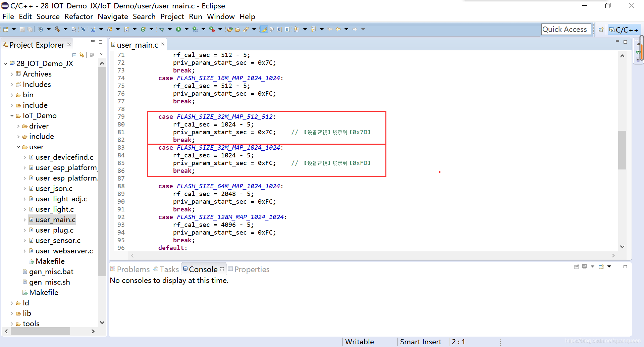The height and width of the screenshot is (347, 644).
Task: Switch to the Tasks tab
Action: 166,269
